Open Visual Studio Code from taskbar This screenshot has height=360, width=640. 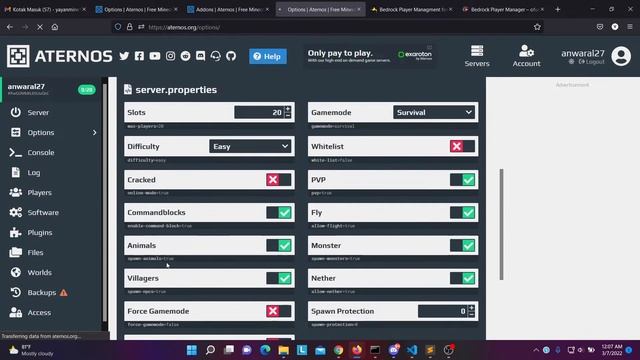pos(412,350)
